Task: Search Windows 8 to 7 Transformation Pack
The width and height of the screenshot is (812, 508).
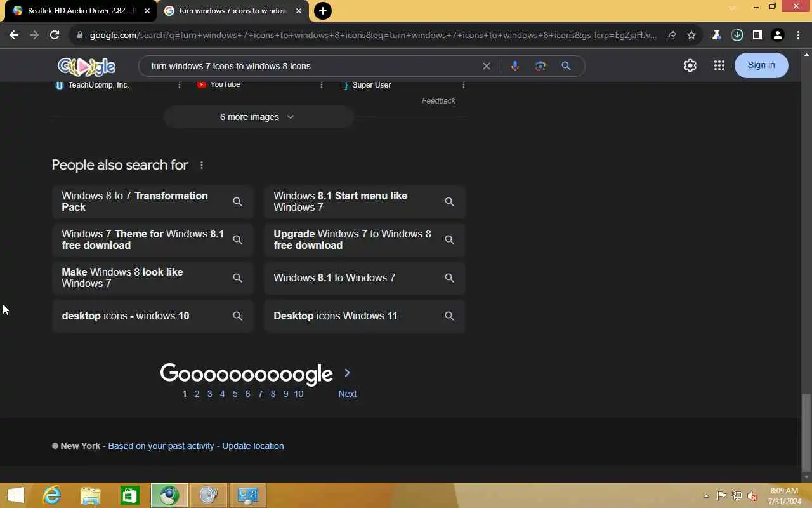Action: (x=153, y=202)
